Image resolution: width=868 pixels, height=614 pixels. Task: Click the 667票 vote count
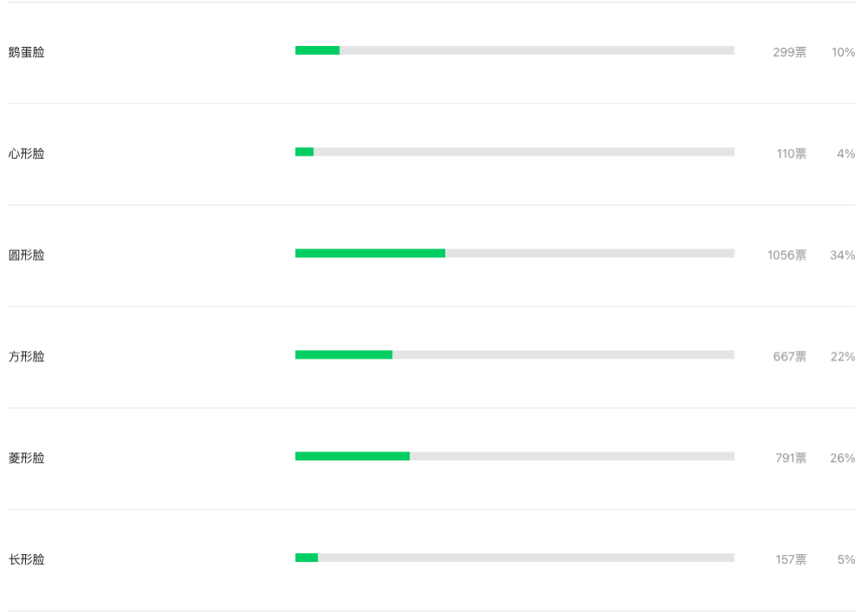(x=790, y=357)
